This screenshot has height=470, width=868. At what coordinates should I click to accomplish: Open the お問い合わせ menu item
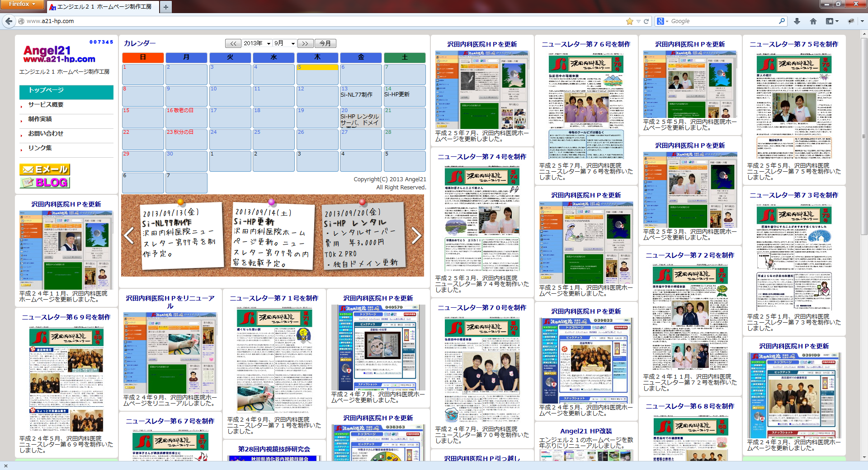(46, 134)
